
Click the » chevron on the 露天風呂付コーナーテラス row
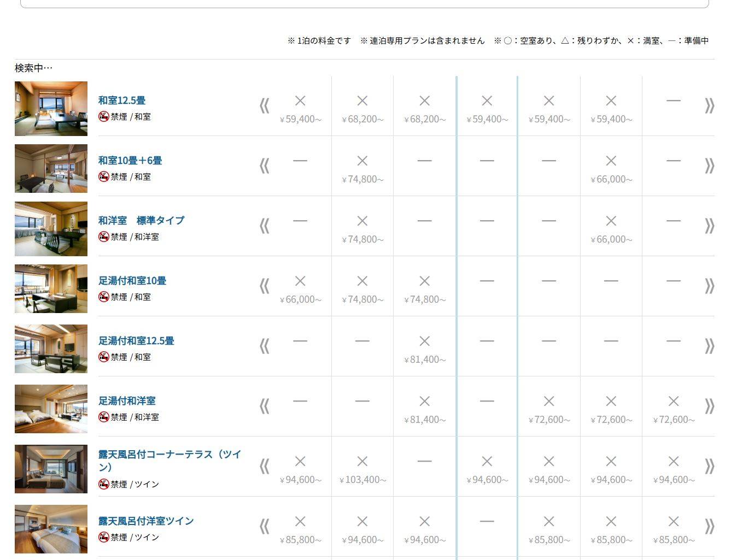[710, 467]
